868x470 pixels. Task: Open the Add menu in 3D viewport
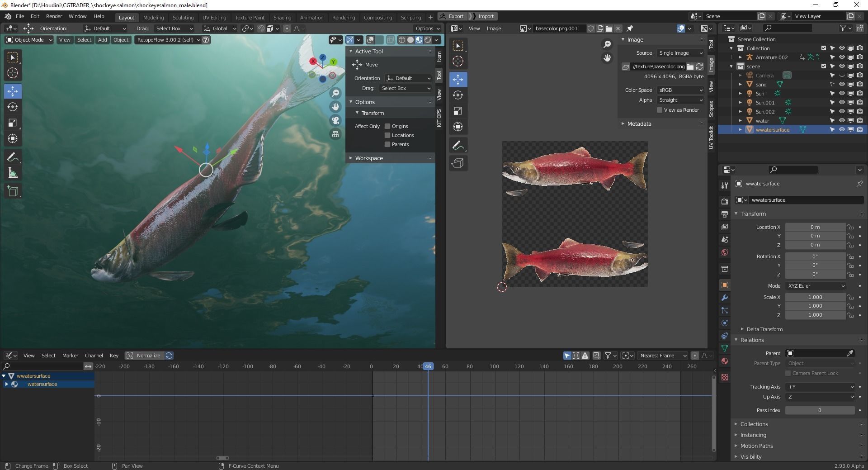click(x=103, y=40)
